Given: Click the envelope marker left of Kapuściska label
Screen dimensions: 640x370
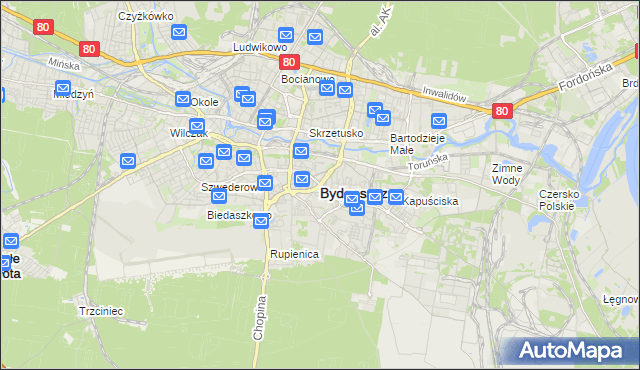Looking at the screenshot, I should coord(396,197).
